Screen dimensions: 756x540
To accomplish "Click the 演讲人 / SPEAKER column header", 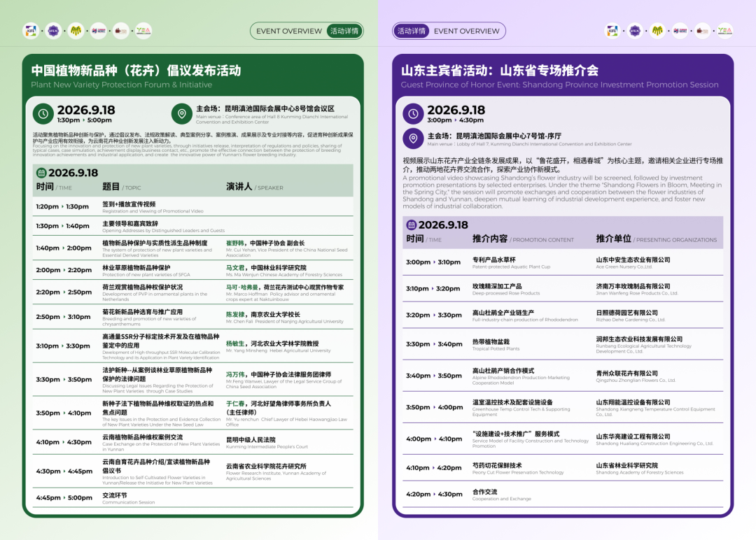I will click(x=255, y=187).
